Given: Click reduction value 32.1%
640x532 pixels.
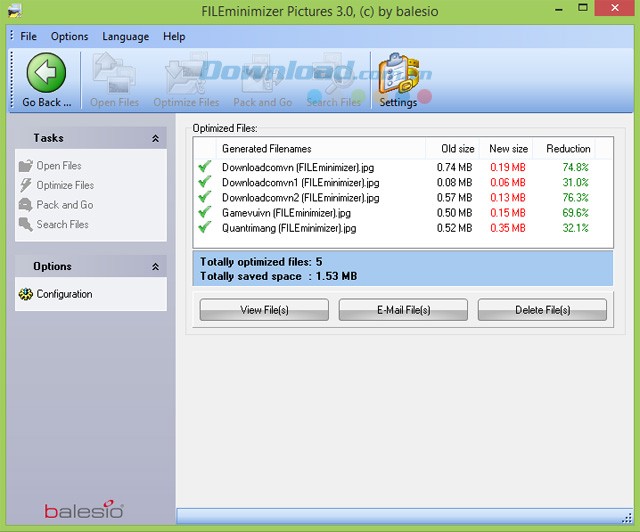Looking at the screenshot, I should pos(576,228).
